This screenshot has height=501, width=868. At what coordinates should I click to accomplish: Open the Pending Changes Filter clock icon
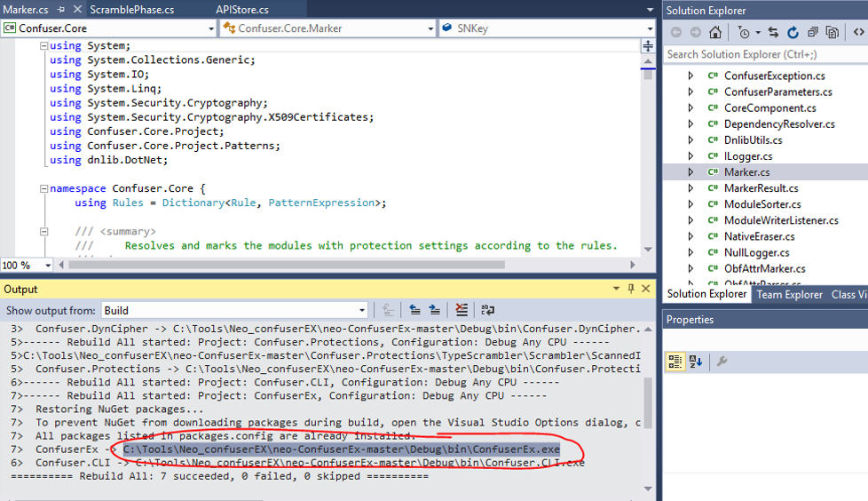pyautogui.click(x=744, y=33)
